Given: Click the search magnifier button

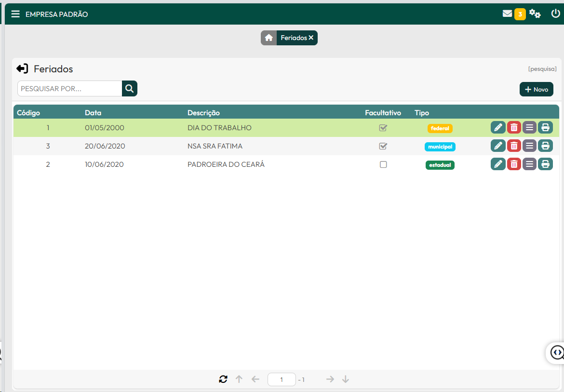Looking at the screenshot, I should [129, 89].
